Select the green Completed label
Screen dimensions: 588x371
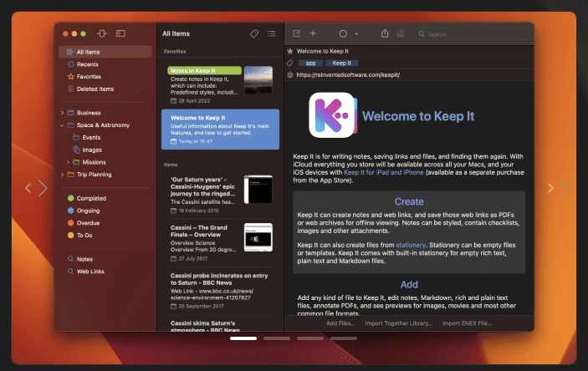pos(91,198)
